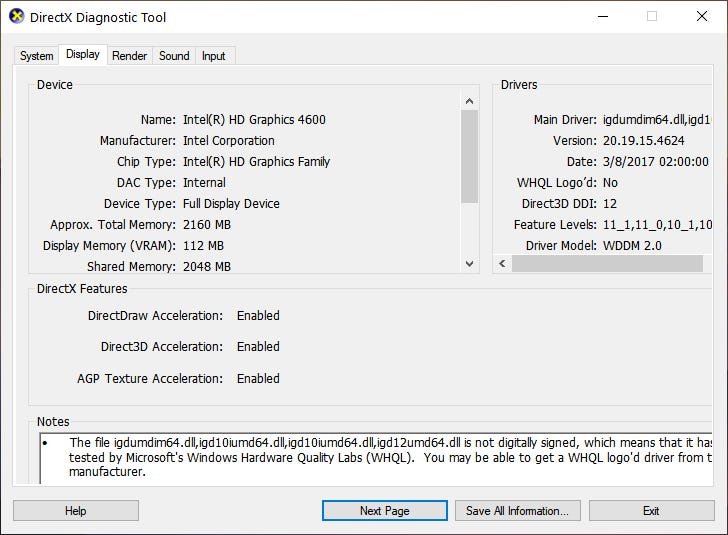Click chip type Intel(R) HD Graphics Family
This screenshot has width=728, height=535.
pyautogui.click(x=256, y=162)
